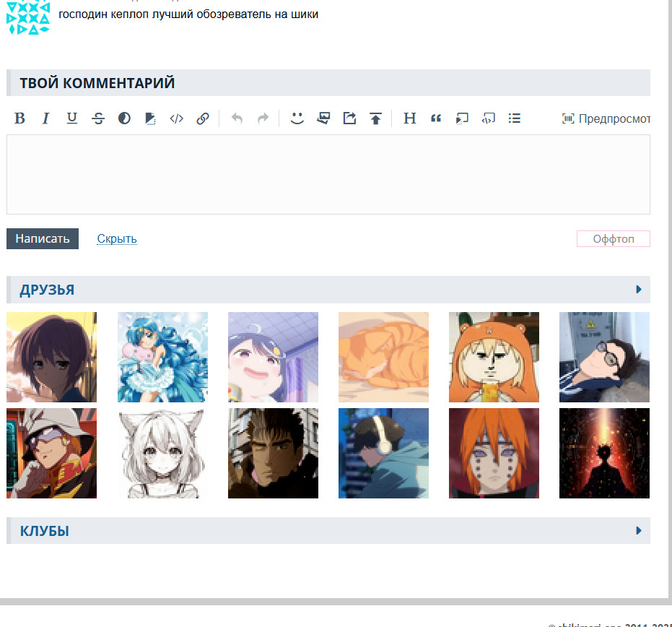The height and width of the screenshot is (627, 672).
Task: Expand the Клубы section arrow
Action: click(x=639, y=531)
